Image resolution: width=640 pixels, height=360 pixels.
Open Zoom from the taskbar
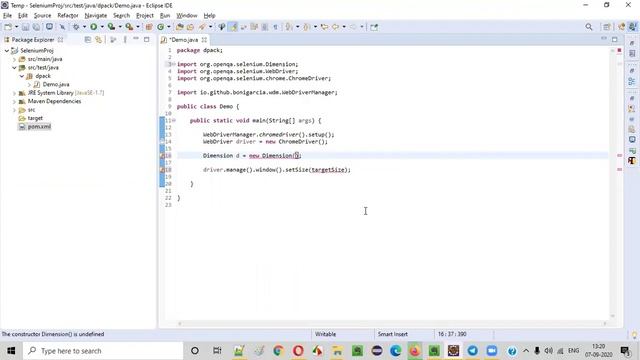pyautogui.click(x=492, y=351)
